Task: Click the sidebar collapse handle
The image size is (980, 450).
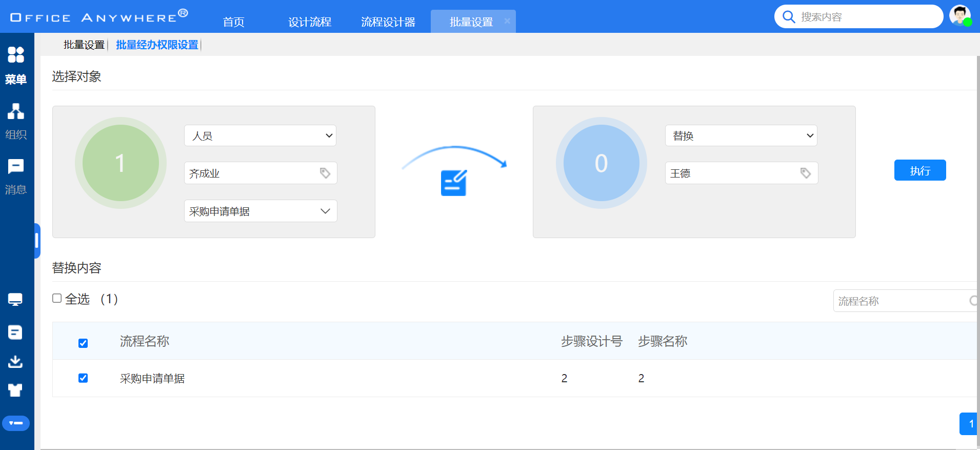Action: tap(37, 241)
